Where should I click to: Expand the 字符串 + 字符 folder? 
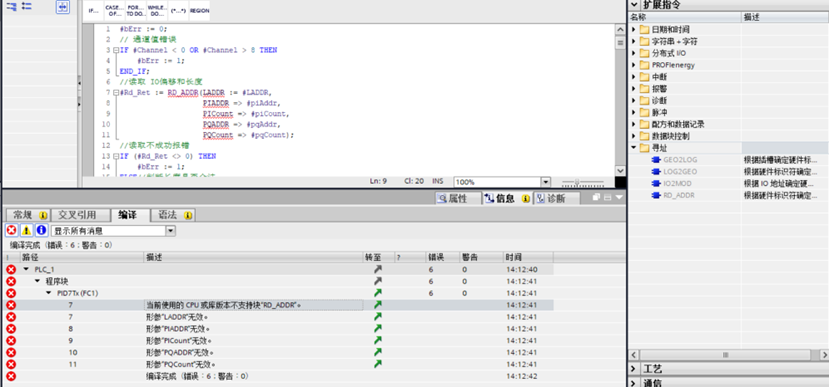pyautogui.click(x=634, y=41)
